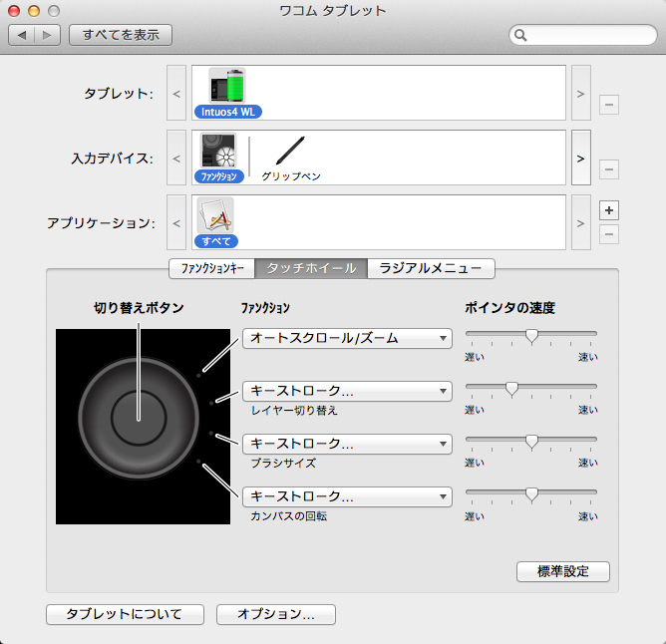Open the カンバスの回転 keystroke dropdown
666x644 pixels.
pos(347,496)
